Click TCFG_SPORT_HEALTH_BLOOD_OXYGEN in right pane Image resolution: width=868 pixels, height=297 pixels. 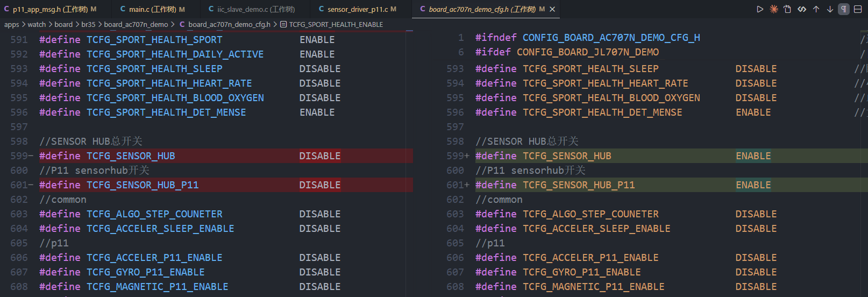(x=611, y=98)
